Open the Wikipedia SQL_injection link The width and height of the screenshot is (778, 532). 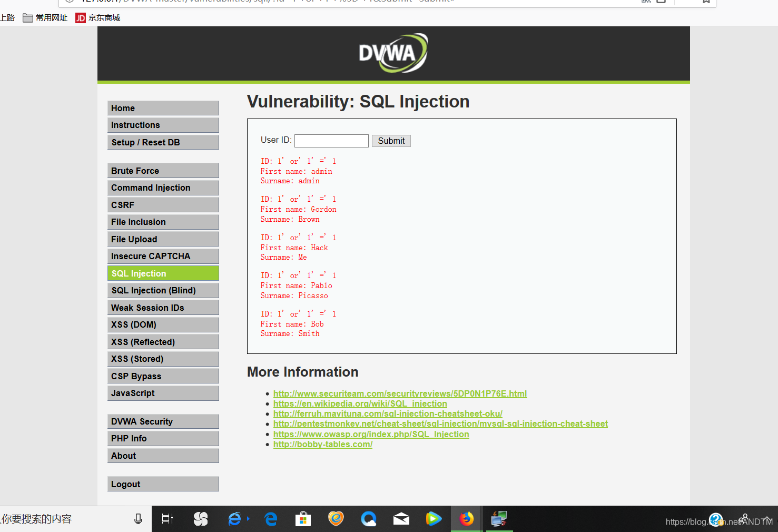pyautogui.click(x=360, y=403)
